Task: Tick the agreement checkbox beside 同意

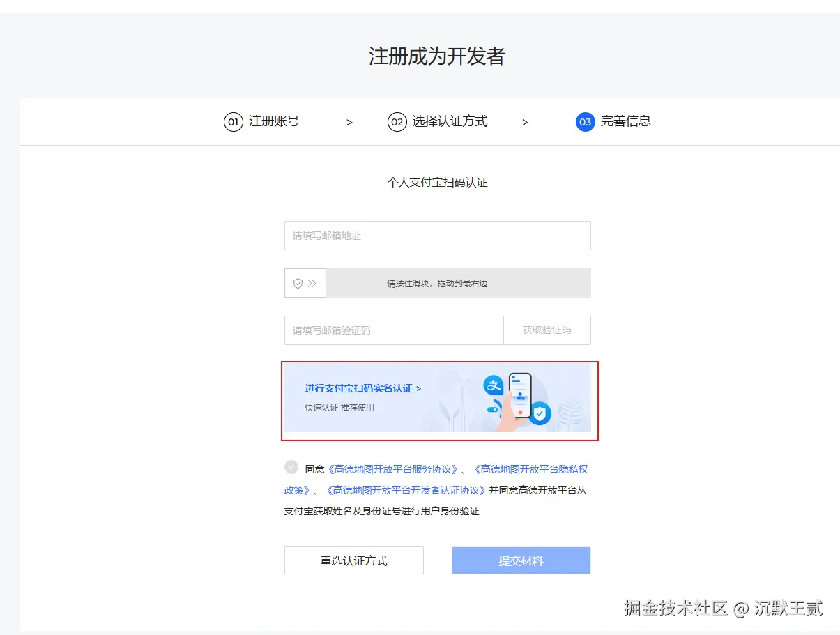Action: click(x=291, y=467)
